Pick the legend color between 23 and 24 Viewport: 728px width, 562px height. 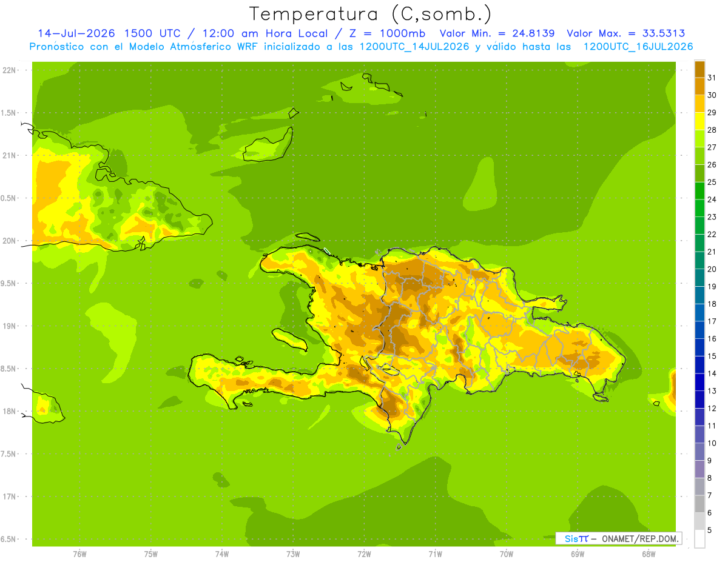pyautogui.click(x=699, y=208)
